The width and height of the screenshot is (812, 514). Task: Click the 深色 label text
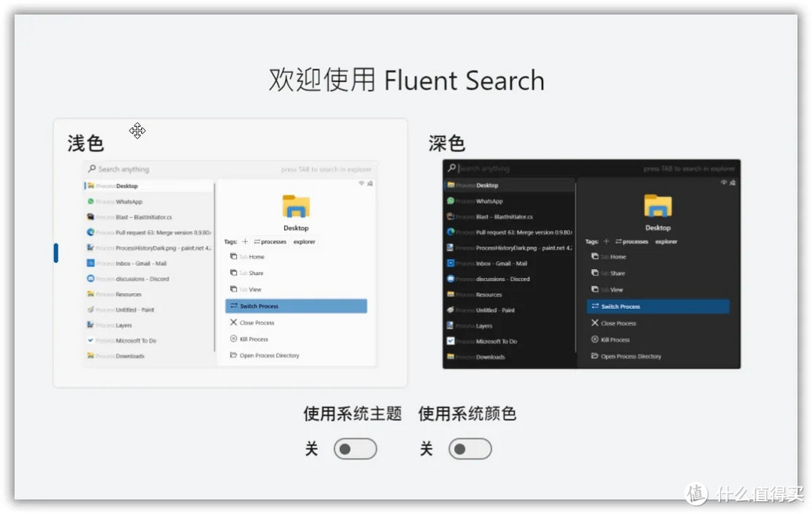(x=447, y=144)
